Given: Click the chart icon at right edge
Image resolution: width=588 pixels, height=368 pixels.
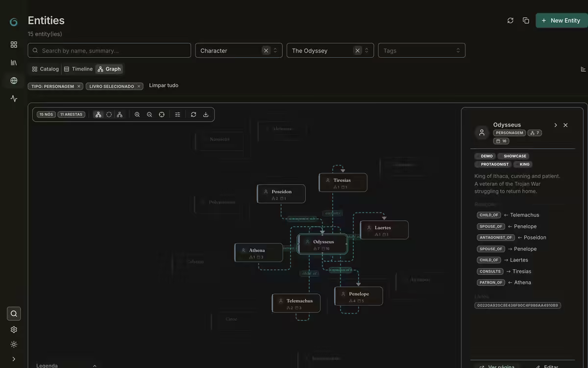Looking at the screenshot, I should (583, 69).
